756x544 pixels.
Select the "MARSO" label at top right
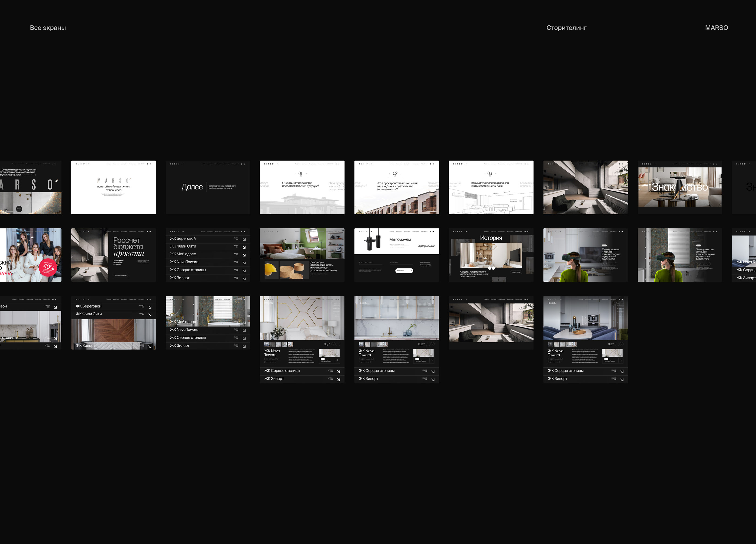[716, 28]
